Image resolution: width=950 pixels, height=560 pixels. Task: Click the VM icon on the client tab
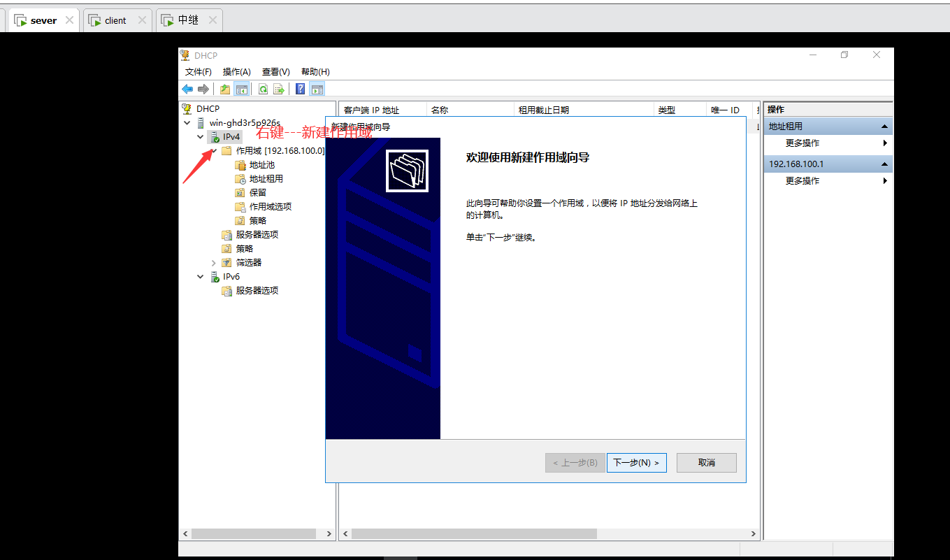pos(95,20)
